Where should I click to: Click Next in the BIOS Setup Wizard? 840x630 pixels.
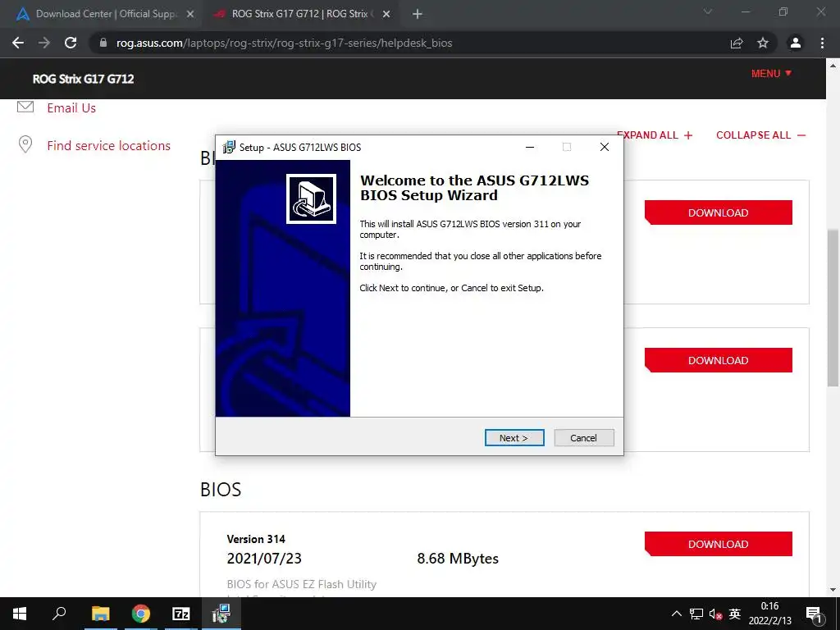pyautogui.click(x=514, y=438)
